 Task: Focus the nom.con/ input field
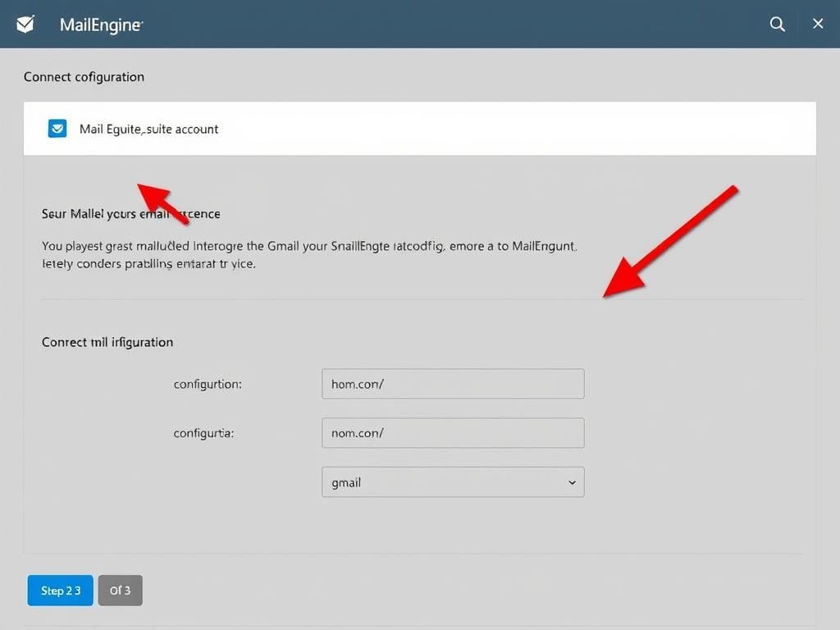(x=452, y=433)
